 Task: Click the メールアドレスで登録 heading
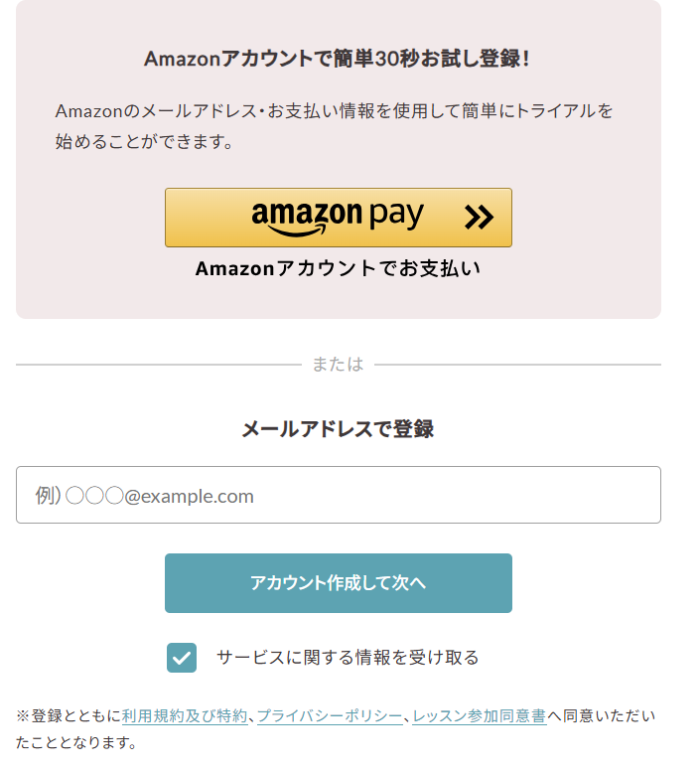coord(338,429)
